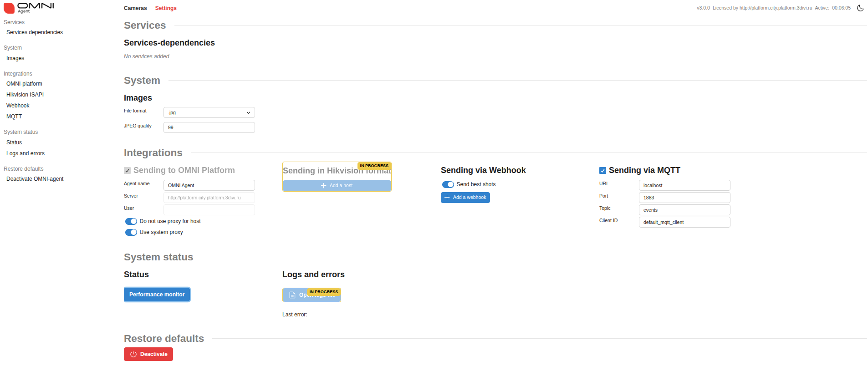The height and width of the screenshot is (366, 868).
Task: Toggle Use system proxy switch
Action: pyautogui.click(x=131, y=232)
